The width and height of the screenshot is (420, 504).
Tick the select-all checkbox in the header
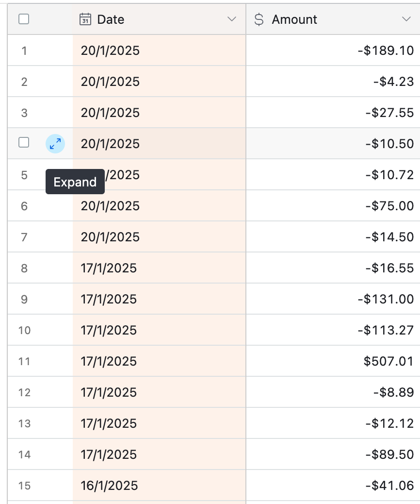(x=24, y=19)
